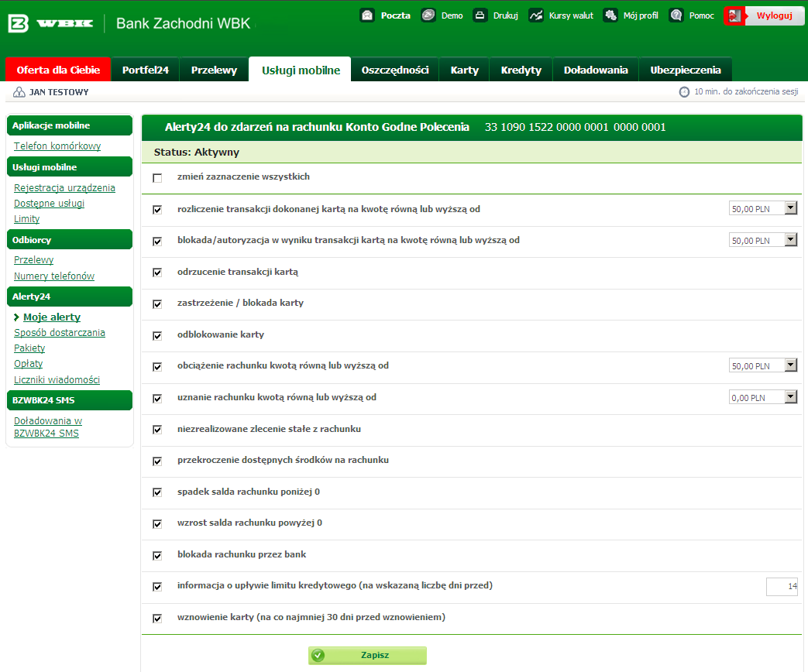
Task: Uncheck 'blokada rachunku przez bank' checkbox
Action: 157,555
